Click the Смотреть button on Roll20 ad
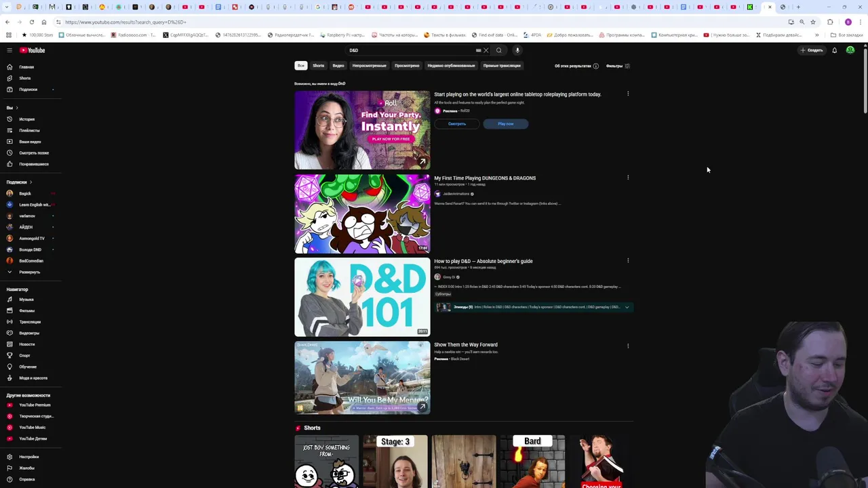This screenshot has width=868, height=488. (x=456, y=124)
